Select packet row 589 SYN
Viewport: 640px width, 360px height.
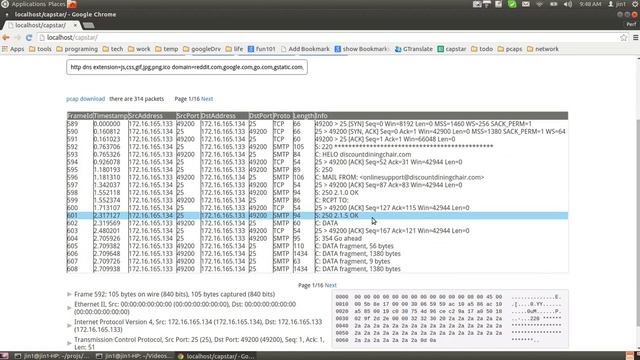pos(317,124)
